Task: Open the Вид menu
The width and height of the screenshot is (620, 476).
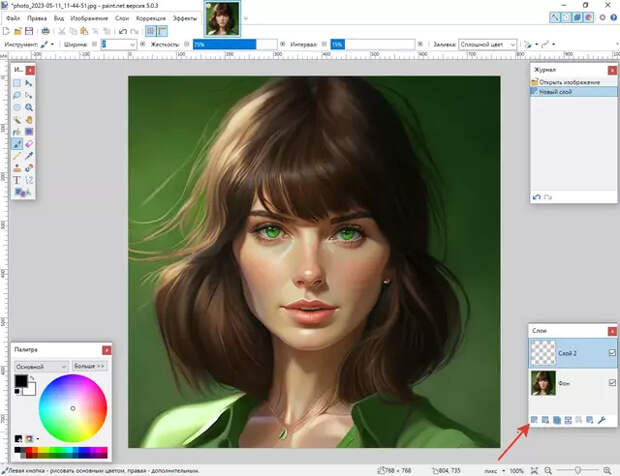Action: click(x=59, y=18)
